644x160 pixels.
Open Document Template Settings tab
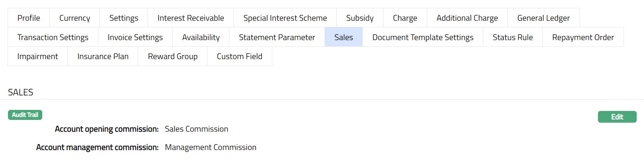pyautogui.click(x=423, y=37)
